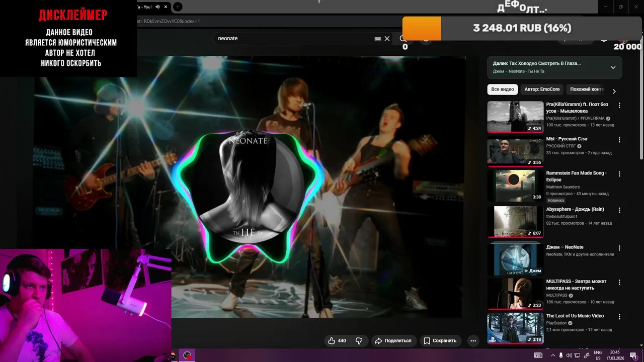
Task: Select the Автор: EmoCore filter chip
Action: click(542, 89)
